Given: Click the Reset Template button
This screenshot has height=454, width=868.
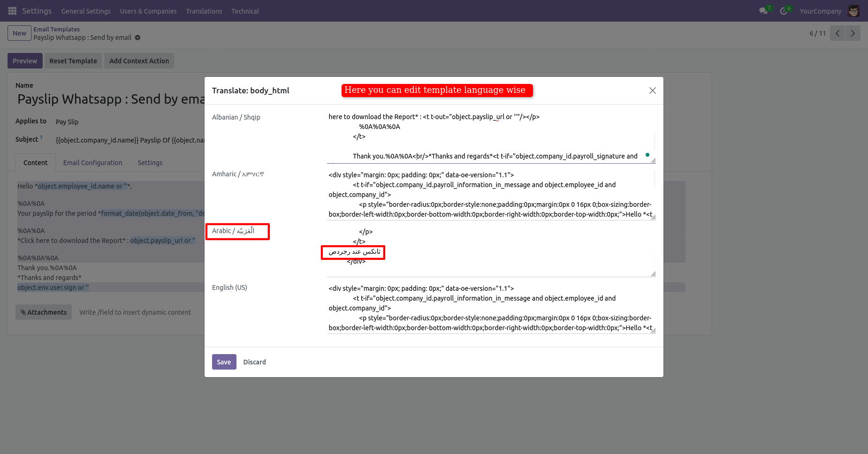Looking at the screenshot, I should tap(73, 61).
